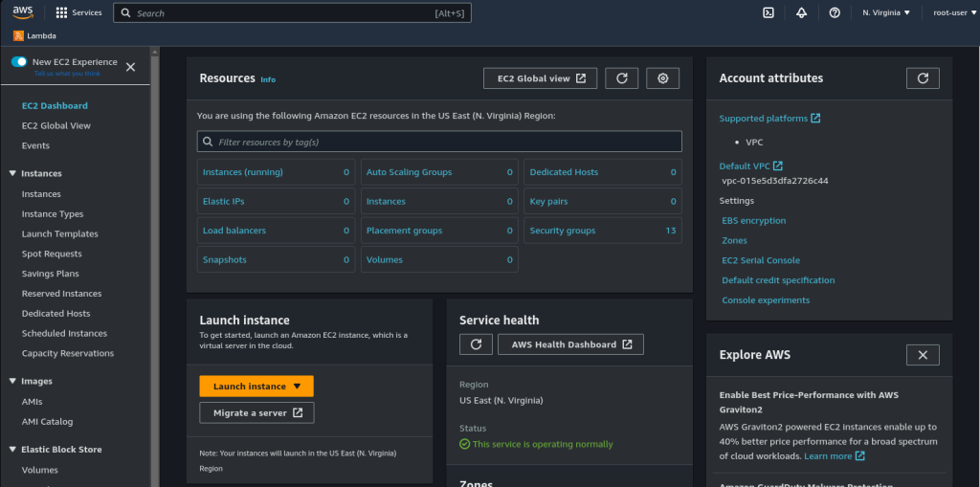The height and width of the screenshot is (487, 980).
Task: Open the help question mark icon
Action: pyautogui.click(x=835, y=12)
